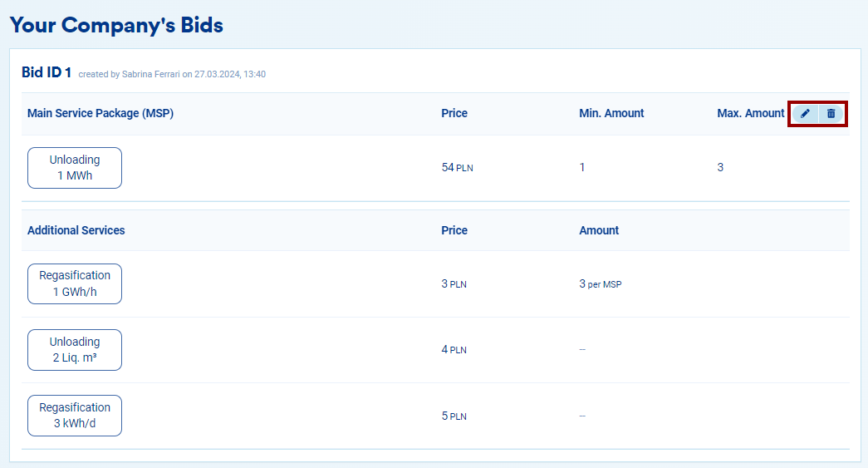Click the Price header in the MSP table

click(454, 113)
